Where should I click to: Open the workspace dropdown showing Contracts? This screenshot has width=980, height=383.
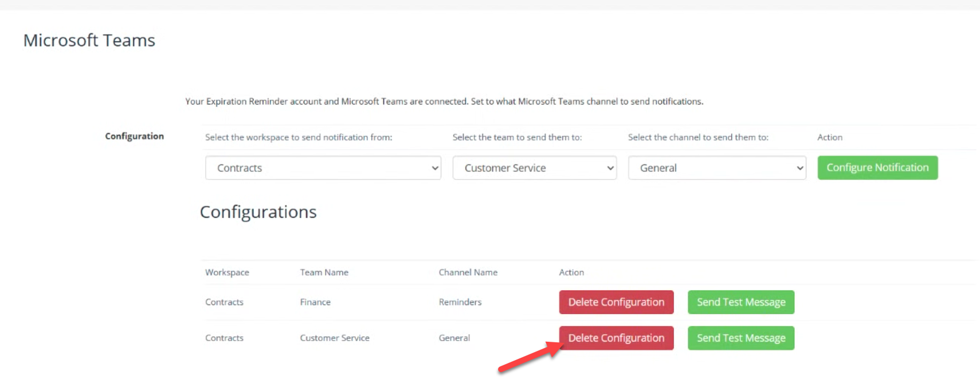pyautogui.click(x=323, y=168)
